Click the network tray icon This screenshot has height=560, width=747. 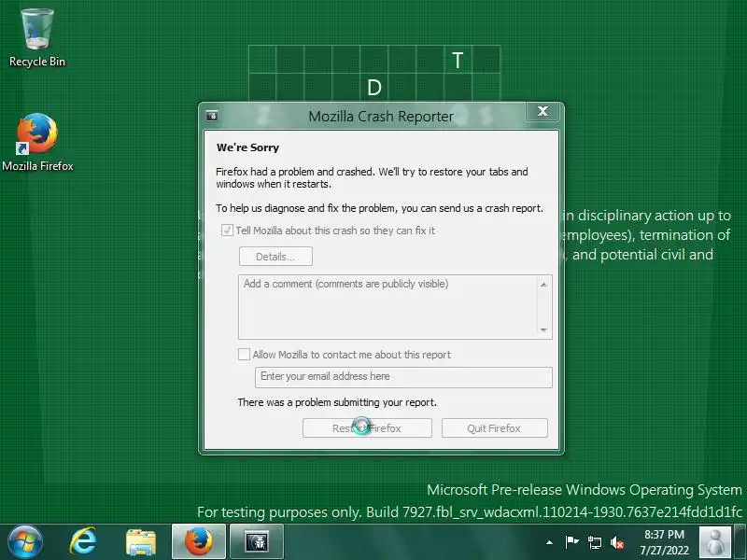coord(595,542)
